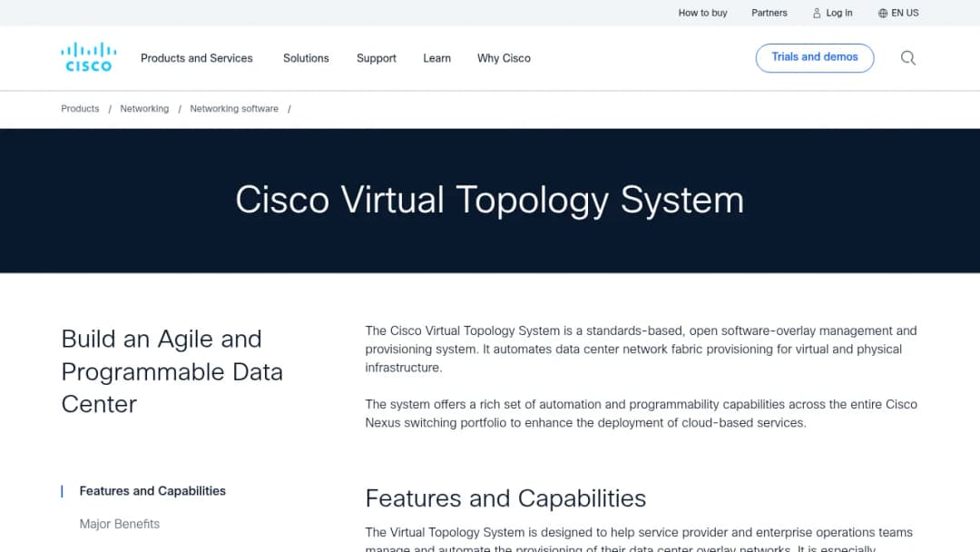980x552 pixels.
Task: Open the search magnifier icon
Action: pos(908,58)
